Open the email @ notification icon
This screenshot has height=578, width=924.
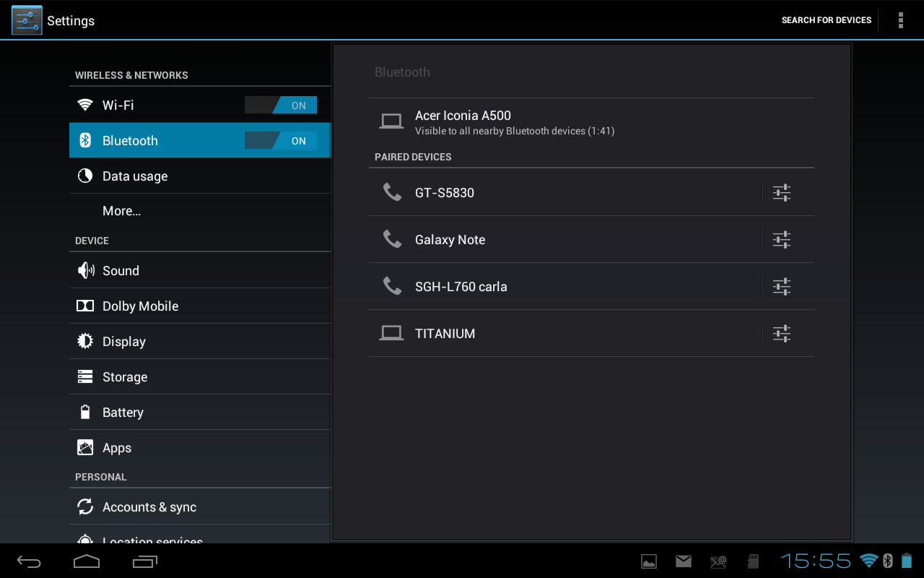(718, 561)
